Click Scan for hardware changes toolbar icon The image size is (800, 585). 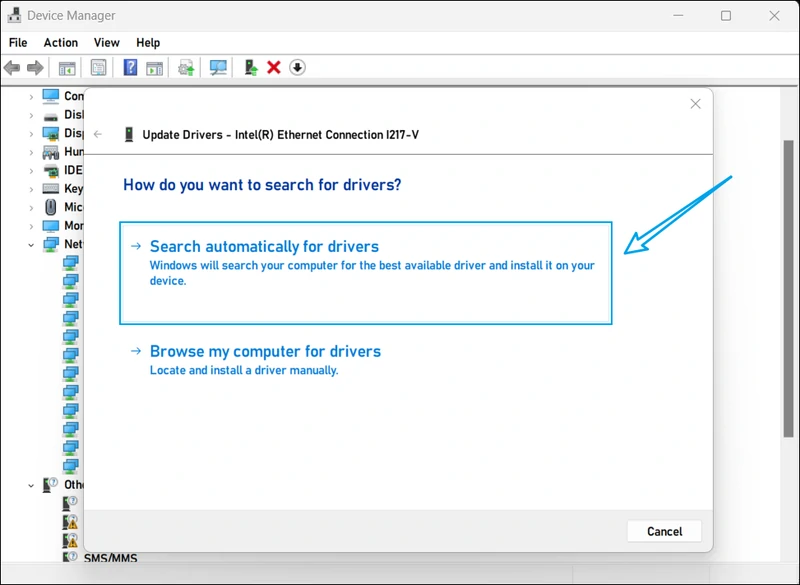point(218,67)
